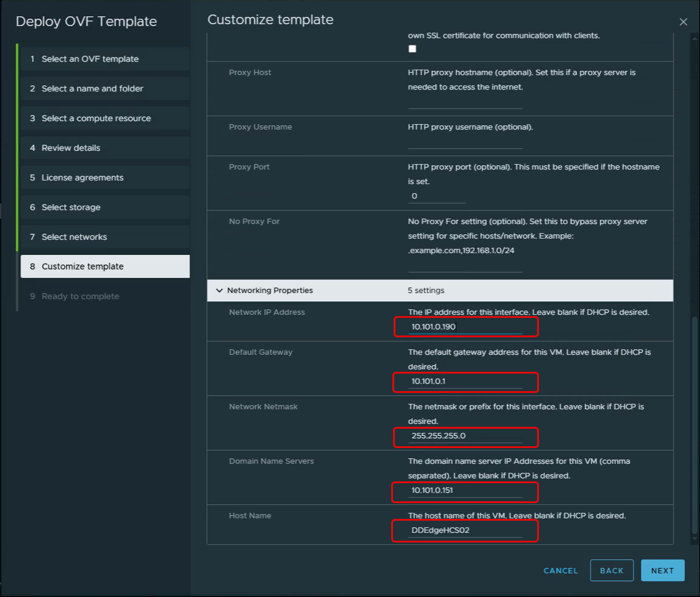Open step 7 Select networks

[x=74, y=237]
